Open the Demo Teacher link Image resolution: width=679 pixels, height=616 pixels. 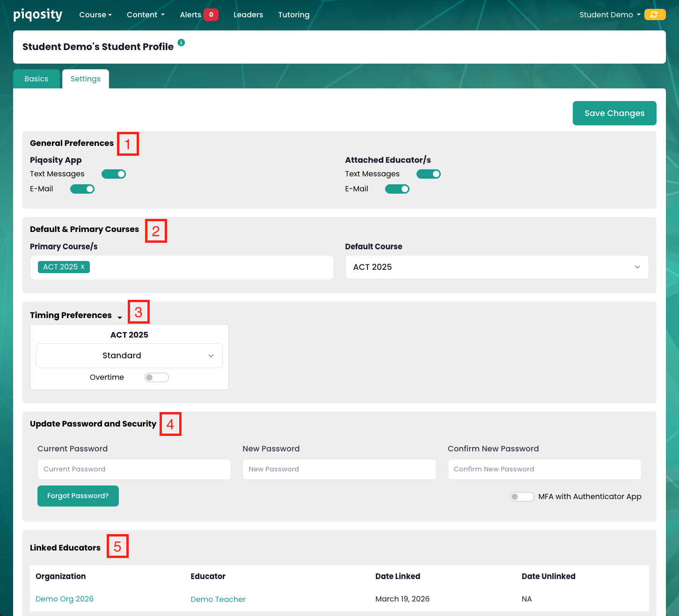tap(218, 599)
